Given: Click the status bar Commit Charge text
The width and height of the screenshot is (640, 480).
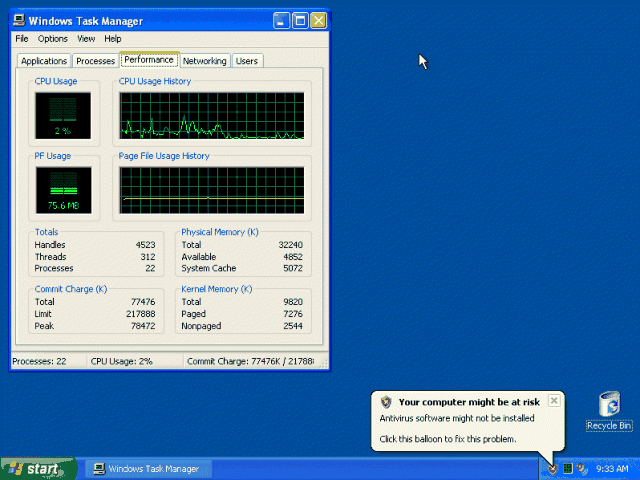Looking at the screenshot, I should click(251, 361).
